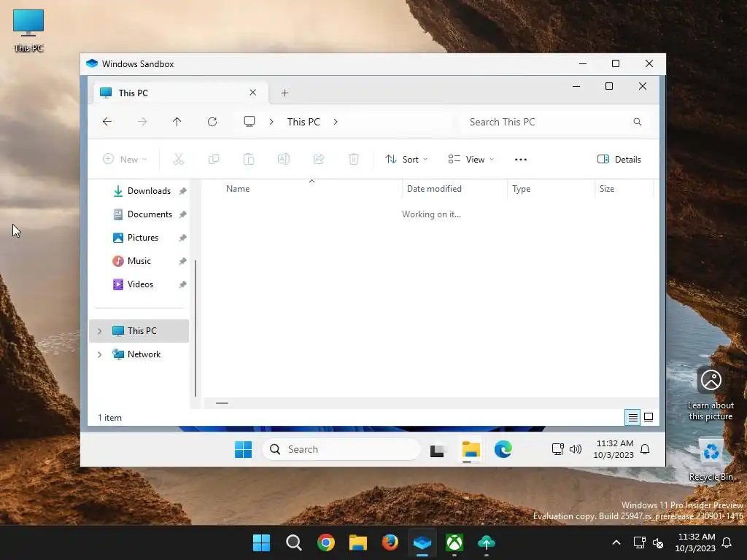This screenshot has height=560, width=747.
Task: Click the host Windows Start button
Action: [262, 542]
